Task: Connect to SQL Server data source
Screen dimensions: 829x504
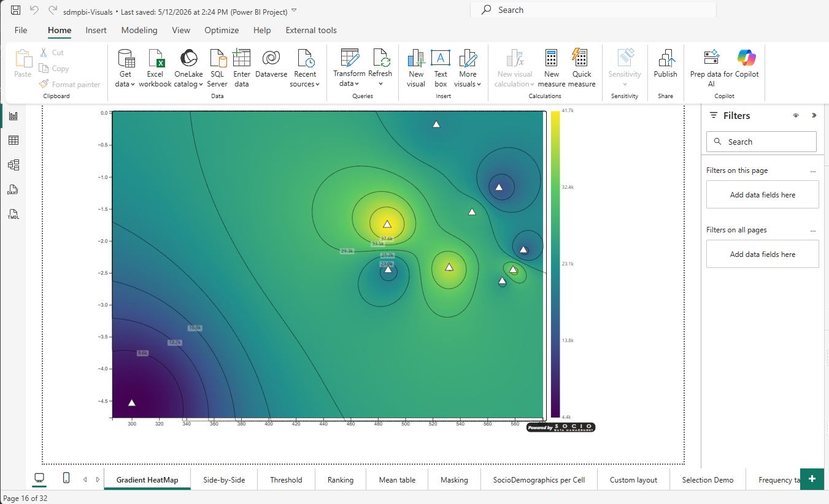Action: (217, 68)
